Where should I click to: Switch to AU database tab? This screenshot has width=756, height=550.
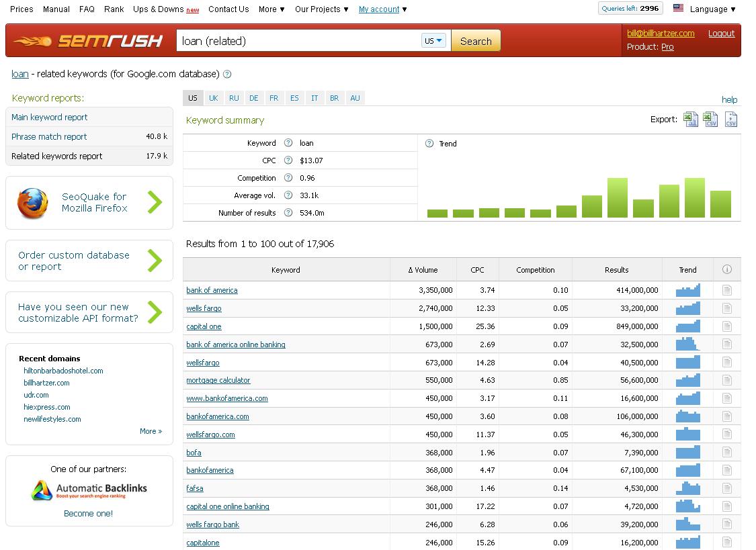click(x=355, y=98)
